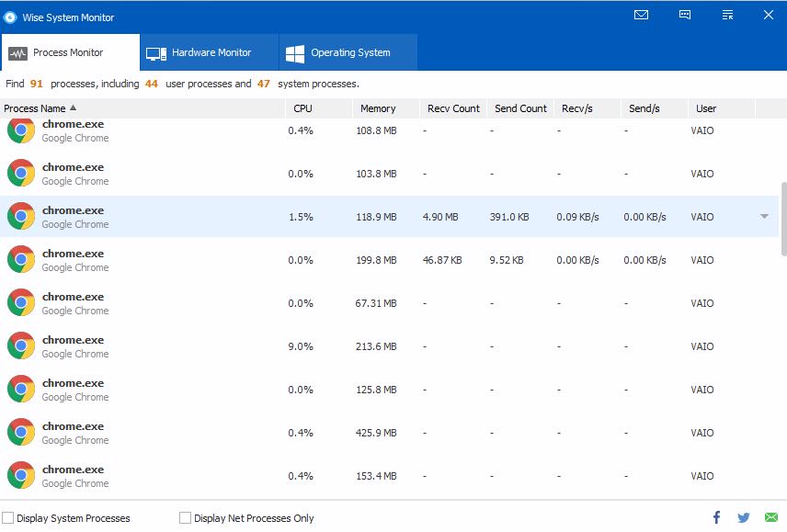Click the 44 user processes count

click(x=151, y=84)
